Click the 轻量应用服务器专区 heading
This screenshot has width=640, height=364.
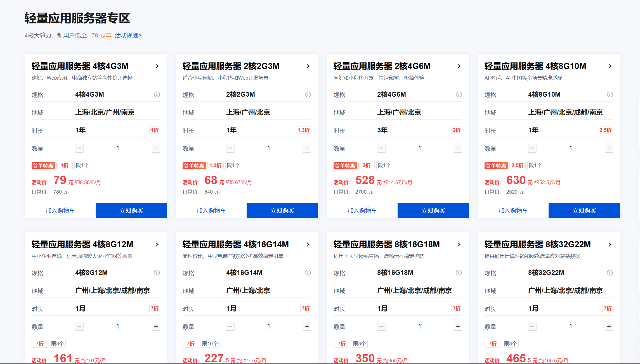(x=77, y=18)
